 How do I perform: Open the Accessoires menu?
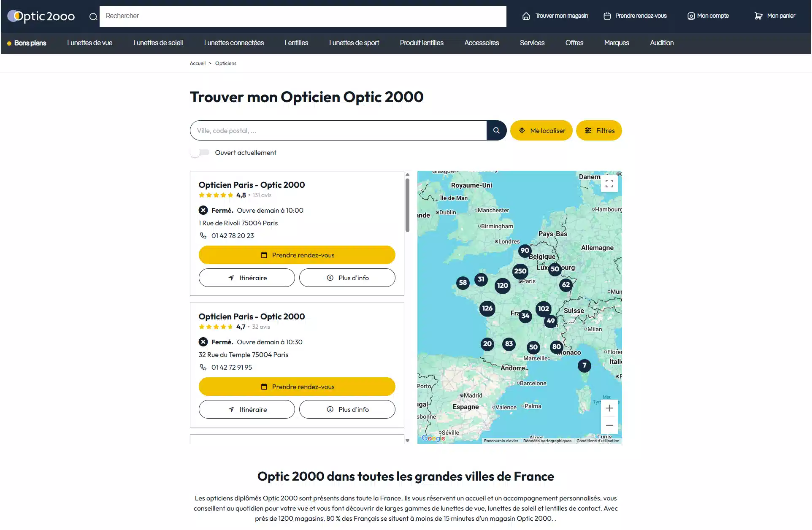click(x=482, y=43)
